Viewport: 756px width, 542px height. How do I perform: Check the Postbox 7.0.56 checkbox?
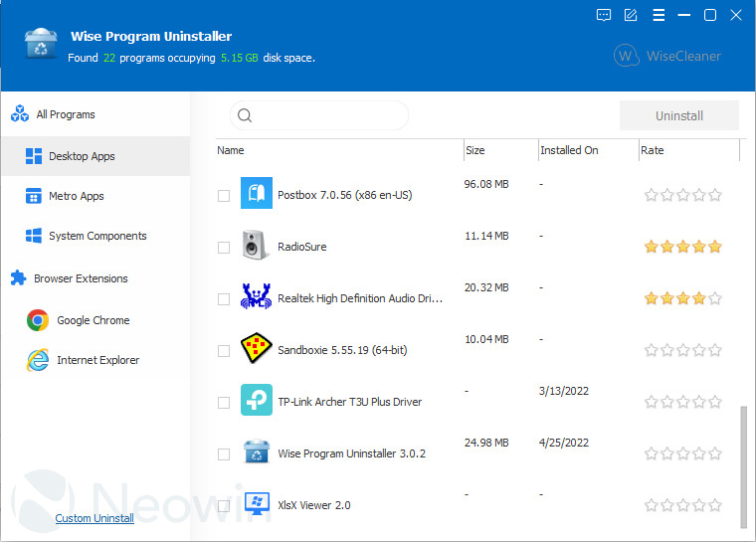pyautogui.click(x=224, y=196)
